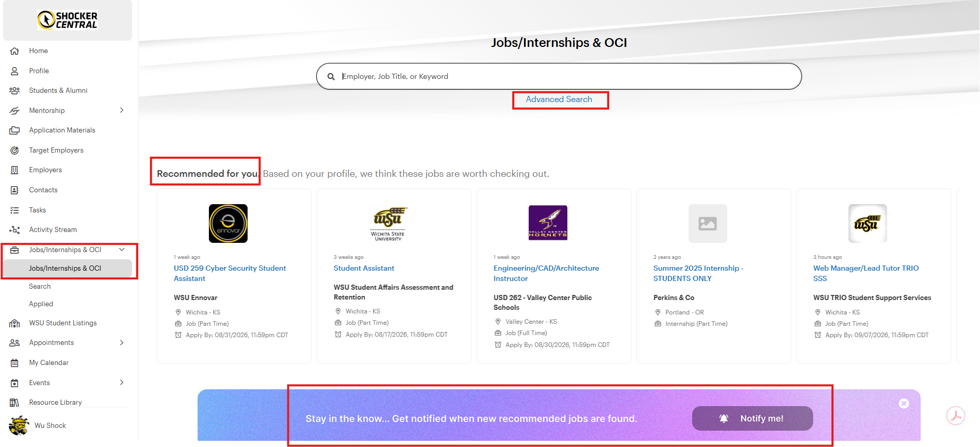The height and width of the screenshot is (447, 980).
Task: Click the placeholder image for Perkins & Co
Action: (708, 223)
